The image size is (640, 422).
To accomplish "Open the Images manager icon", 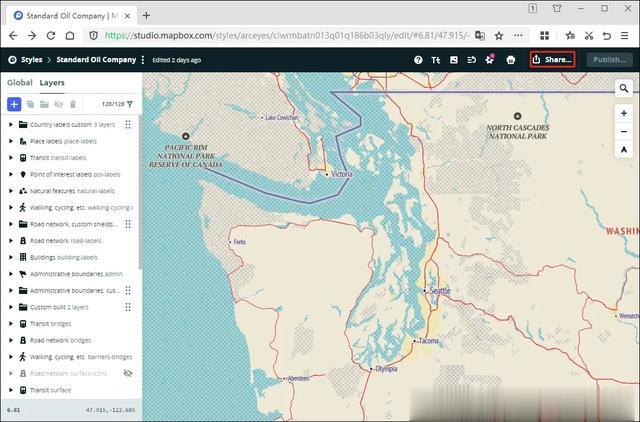I will point(453,60).
